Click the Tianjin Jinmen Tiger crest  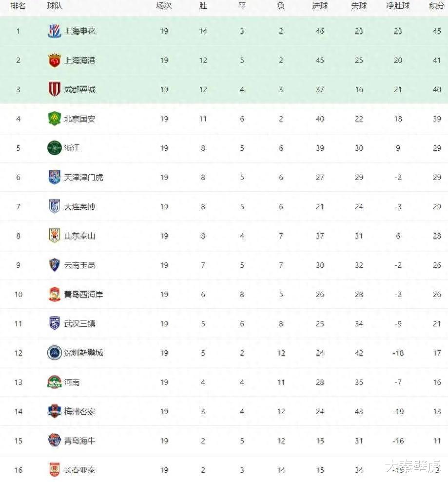[54, 177]
